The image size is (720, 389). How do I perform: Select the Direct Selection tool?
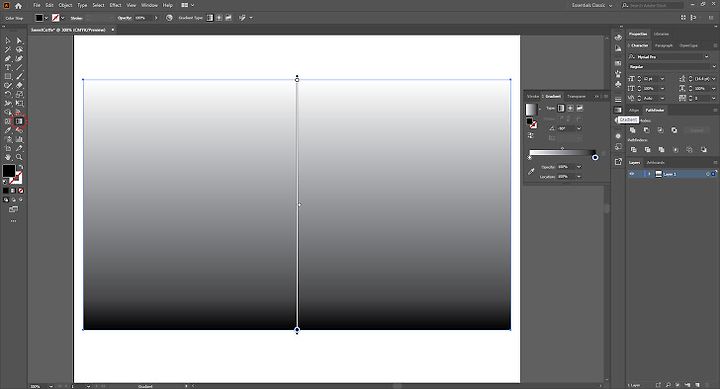click(19, 41)
